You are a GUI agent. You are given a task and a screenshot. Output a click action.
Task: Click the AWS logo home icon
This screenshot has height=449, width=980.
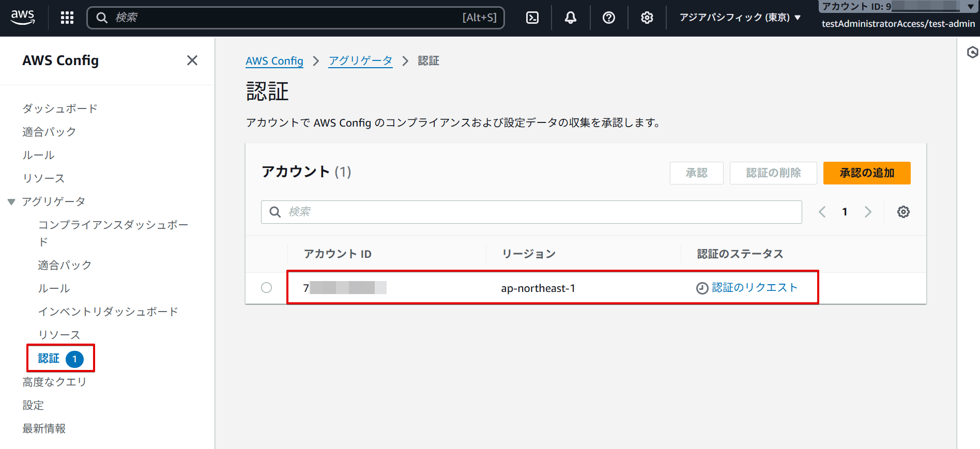[x=23, y=17]
